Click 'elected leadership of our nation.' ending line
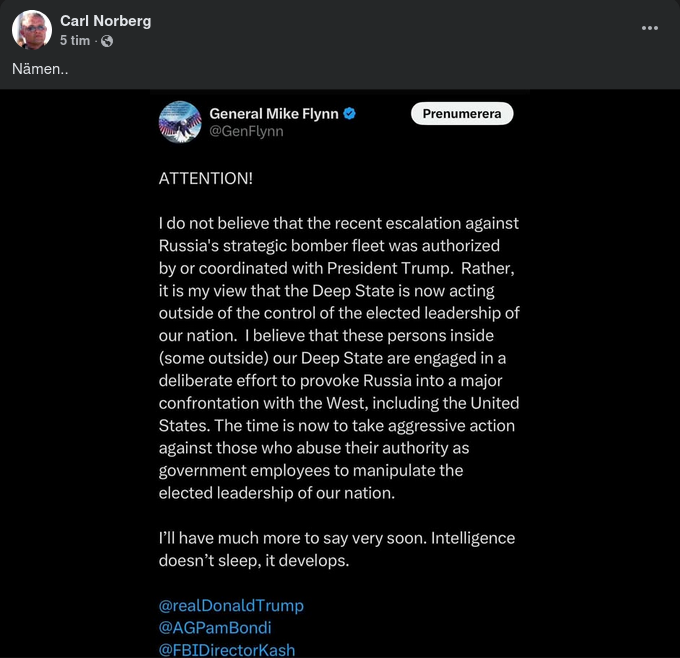Image resolution: width=680 pixels, height=658 pixels. 277,492
